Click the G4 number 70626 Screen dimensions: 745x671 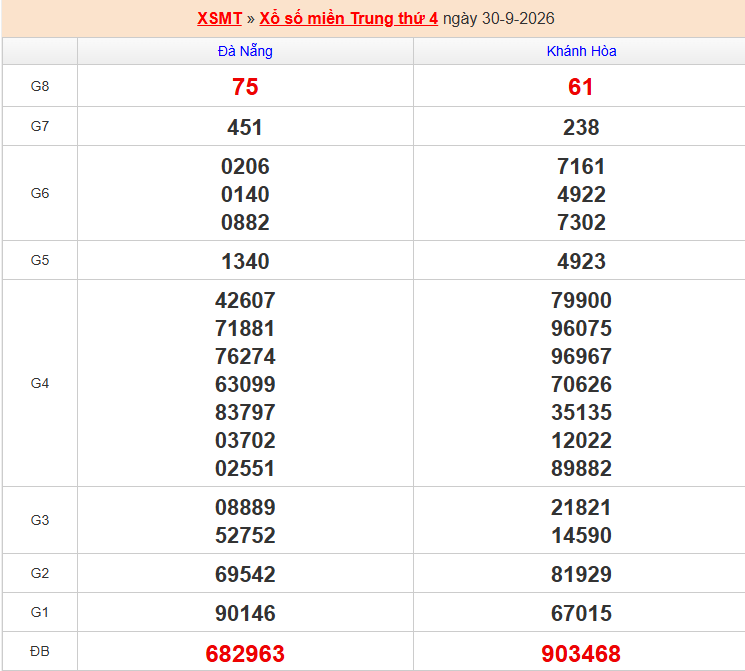(581, 384)
